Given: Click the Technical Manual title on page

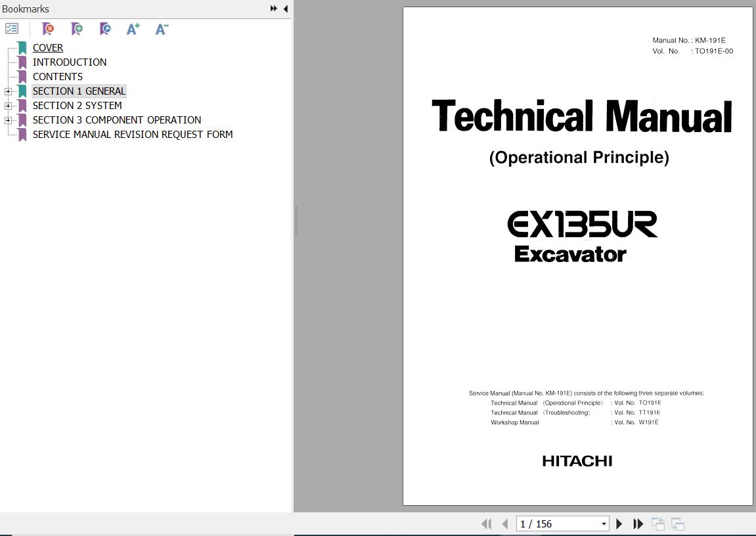Looking at the screenshot, I should [x=581, y=116].
